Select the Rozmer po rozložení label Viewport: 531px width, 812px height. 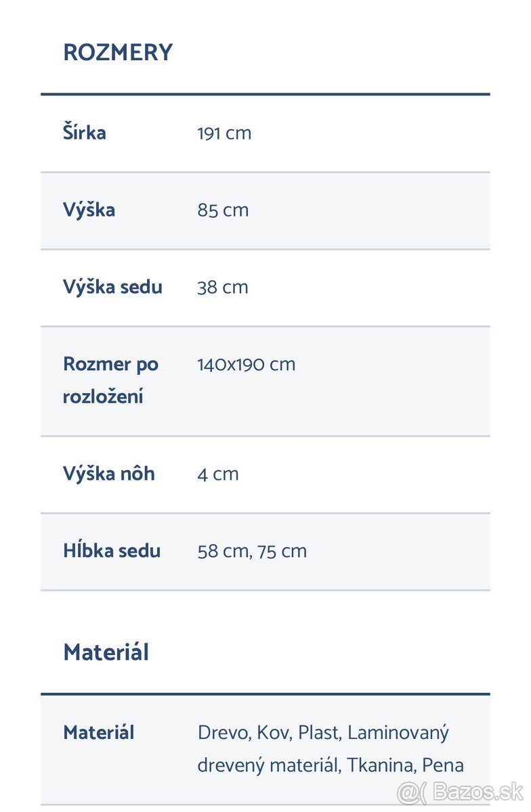point(110,380)
